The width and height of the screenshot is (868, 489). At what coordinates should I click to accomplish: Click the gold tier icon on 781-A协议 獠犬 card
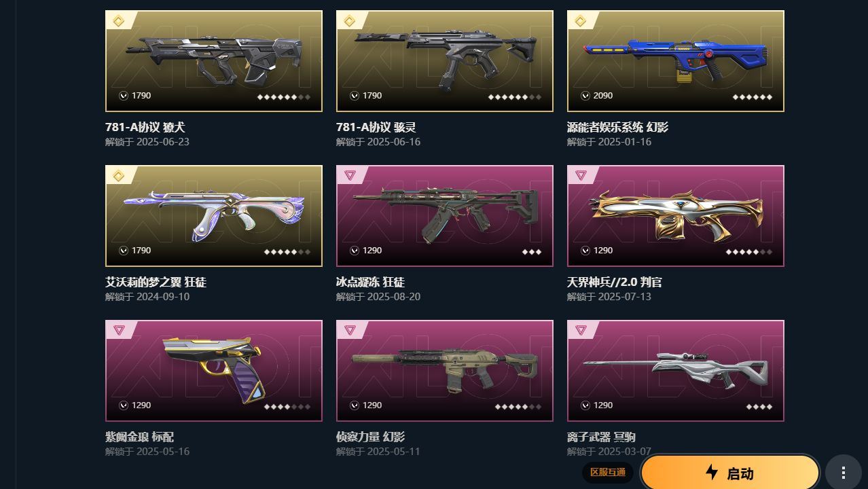(119, 21)
